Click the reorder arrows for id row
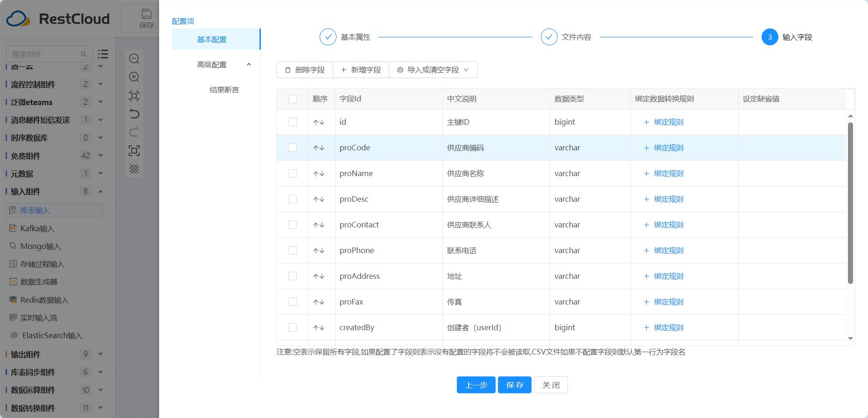 [x=319, y=122]
